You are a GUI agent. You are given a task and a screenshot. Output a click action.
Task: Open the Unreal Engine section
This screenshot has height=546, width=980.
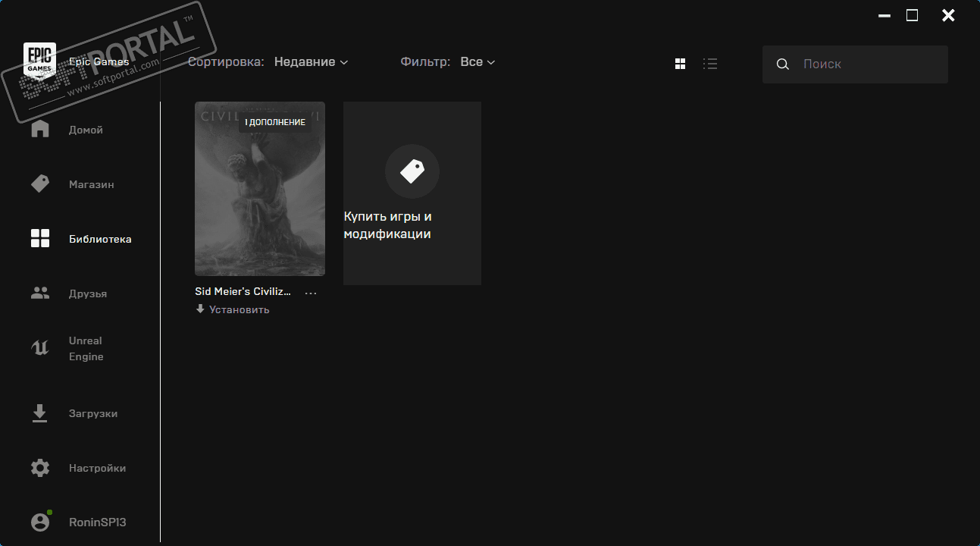(86, 349)
